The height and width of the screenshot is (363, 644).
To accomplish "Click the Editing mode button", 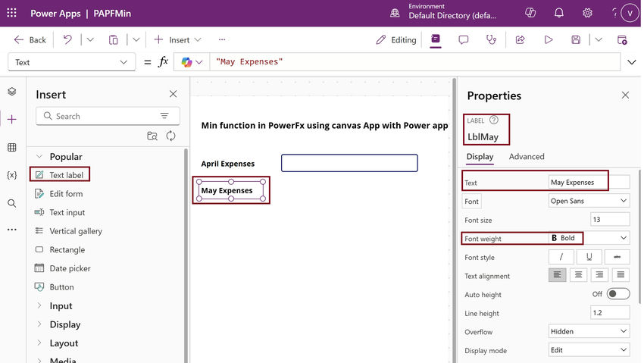I will coord(396,40).
